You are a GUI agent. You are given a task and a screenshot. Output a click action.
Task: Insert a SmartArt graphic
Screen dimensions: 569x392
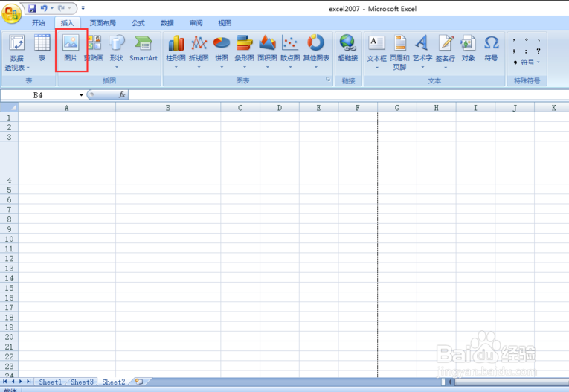(x=144, y=49)
